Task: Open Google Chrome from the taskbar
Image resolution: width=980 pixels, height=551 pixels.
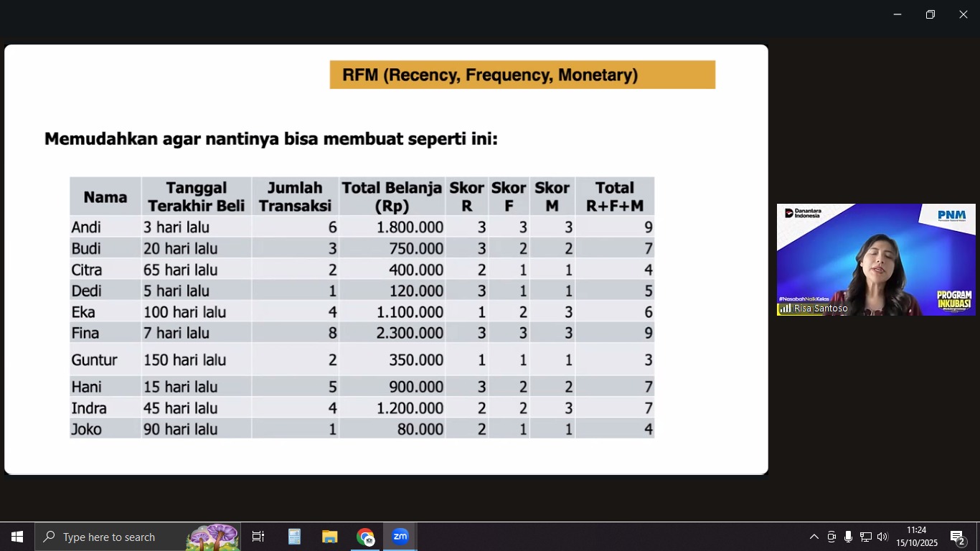Action: tap(365, 537)
